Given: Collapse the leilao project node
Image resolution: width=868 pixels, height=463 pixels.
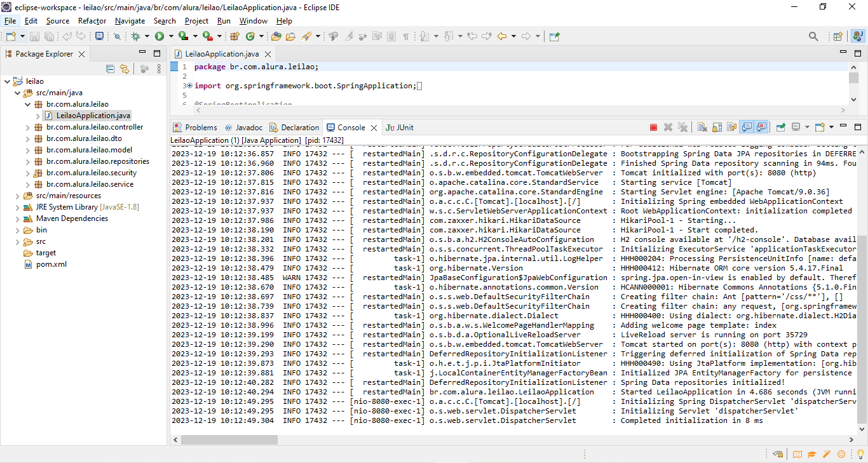Looking at the screenshot, I should pyautogui.click(x=8, y=81).
